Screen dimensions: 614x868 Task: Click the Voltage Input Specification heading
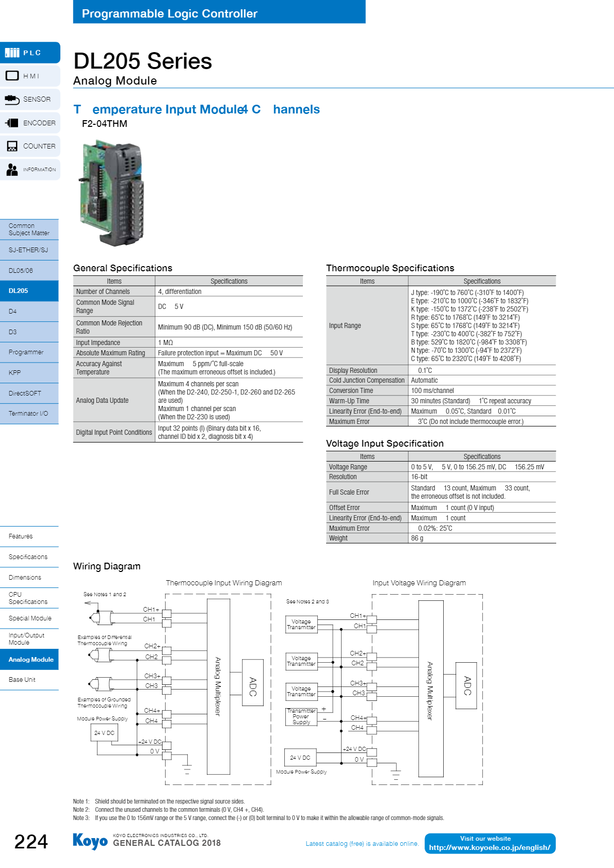pyautogui.click(x=385, y=444)
